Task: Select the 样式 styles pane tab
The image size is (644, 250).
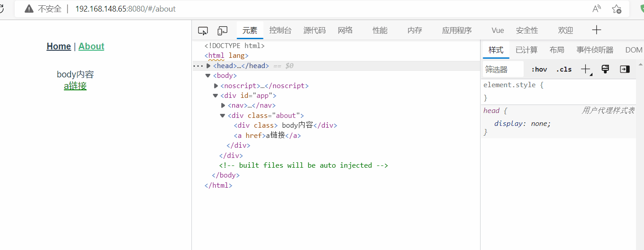Action: tap(496, 50)
